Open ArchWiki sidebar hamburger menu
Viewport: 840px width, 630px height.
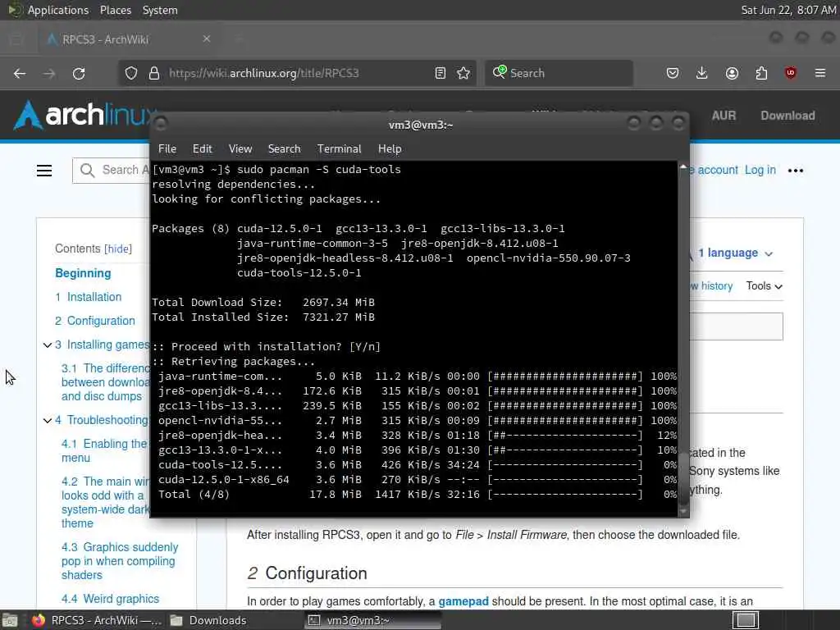point(44,171)
